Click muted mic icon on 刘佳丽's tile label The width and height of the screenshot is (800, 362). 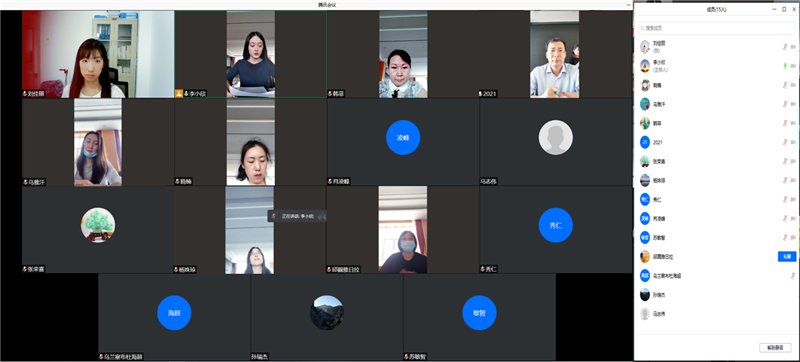[x=24, y=94]
